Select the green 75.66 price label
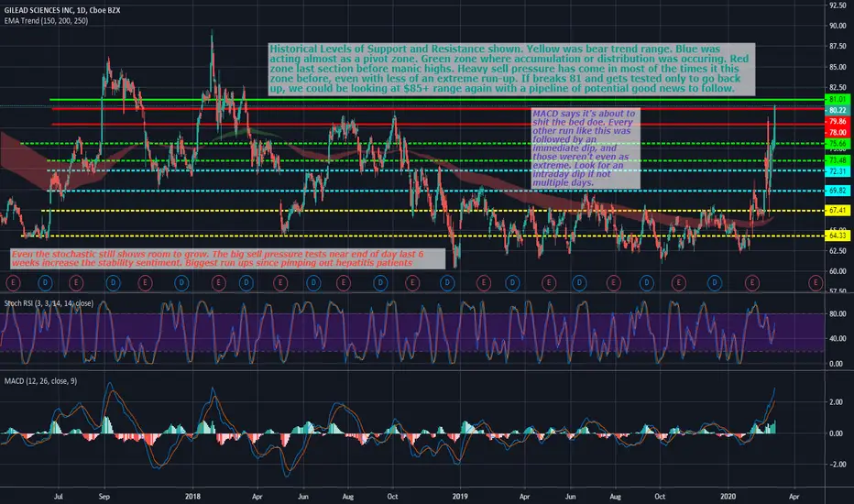Image resolution: width=854 pixels, height=504 pixels. [x=838, y=143]
